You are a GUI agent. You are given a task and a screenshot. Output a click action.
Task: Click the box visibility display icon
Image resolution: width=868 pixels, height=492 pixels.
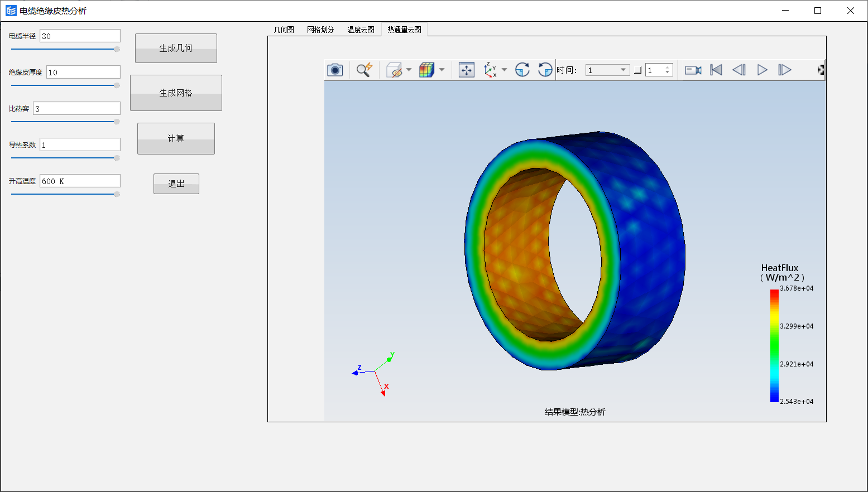tap(395, 70)
